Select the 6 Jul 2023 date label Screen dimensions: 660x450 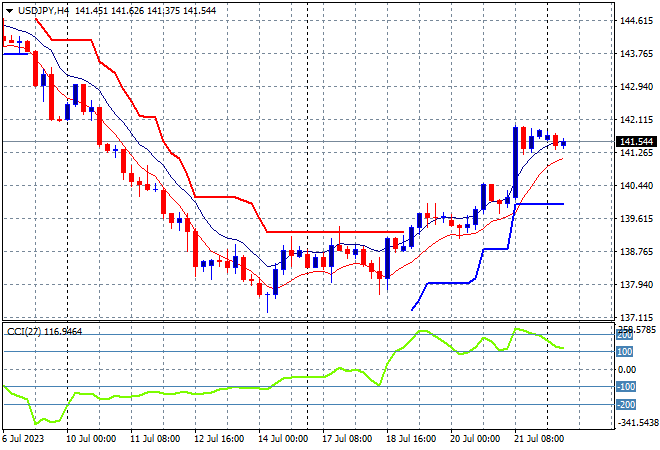23,439
